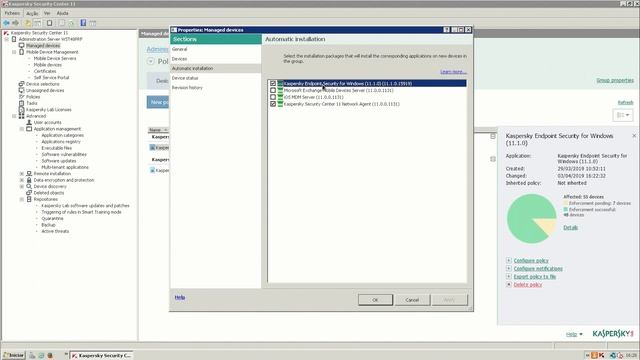
Task: Click the User accounts person icon
Action: click(x=29, y=122)
